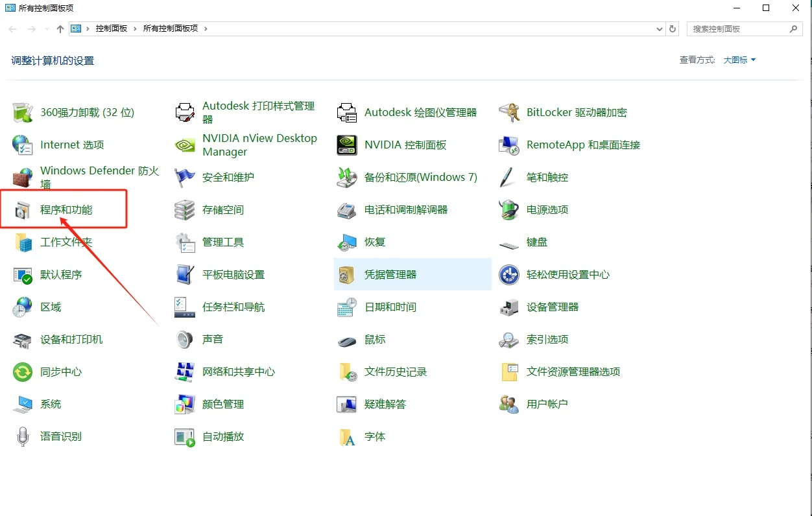Open 自动播放 icon
This screenshot has height=516, width=812.
tap(185, 436)
